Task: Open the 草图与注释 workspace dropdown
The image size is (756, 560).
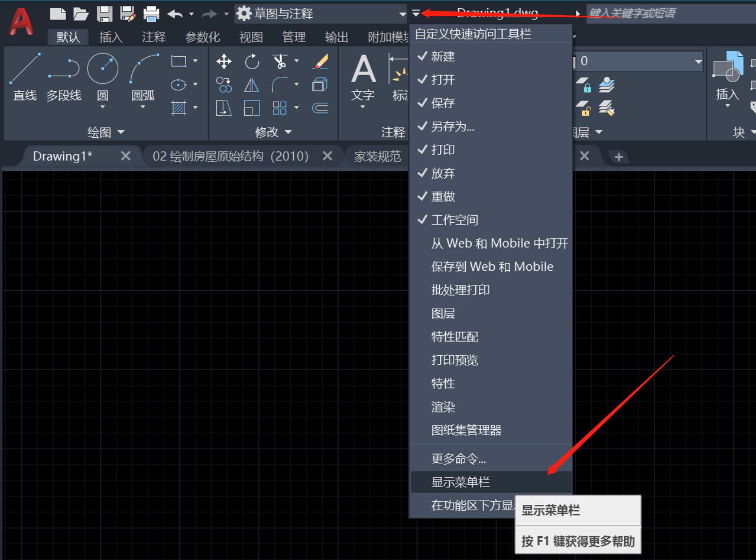Action: pyautogui.click(x=402, y=14)
